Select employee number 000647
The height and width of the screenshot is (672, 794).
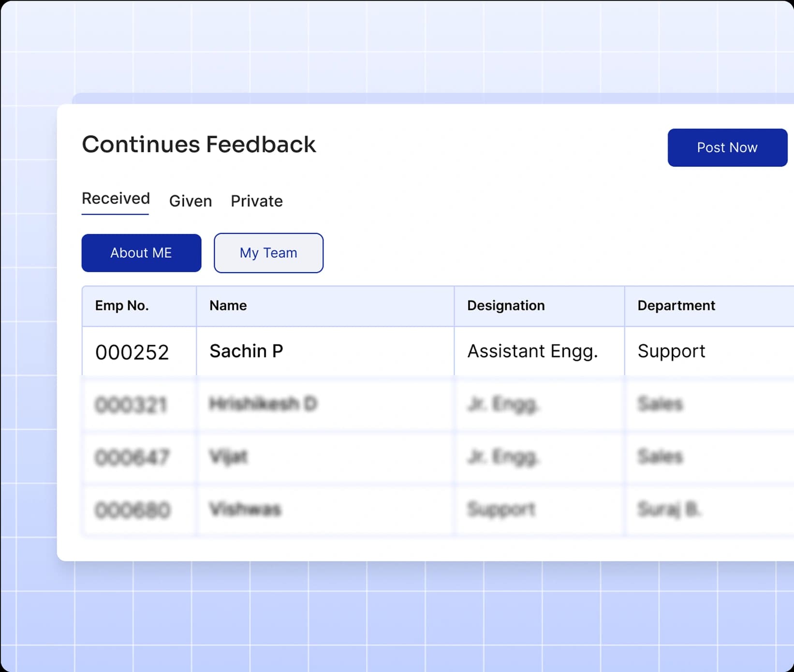[132, 456]
